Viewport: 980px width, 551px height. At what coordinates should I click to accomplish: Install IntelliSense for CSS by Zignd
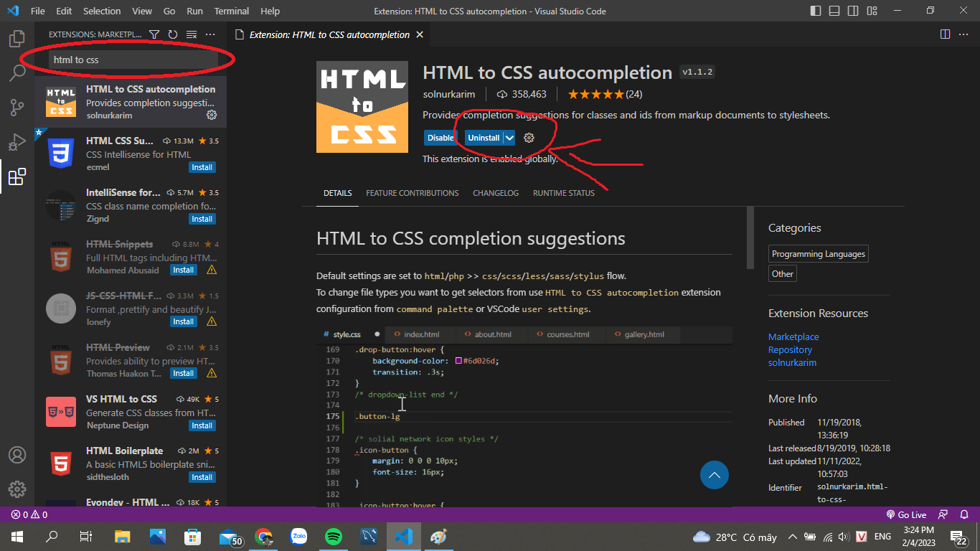(x=202, y=219)
